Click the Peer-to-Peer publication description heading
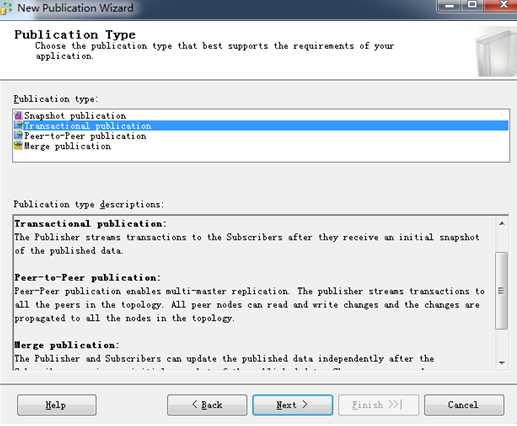Viewport: 517px width, 426px height. click(x=88, y=278)
